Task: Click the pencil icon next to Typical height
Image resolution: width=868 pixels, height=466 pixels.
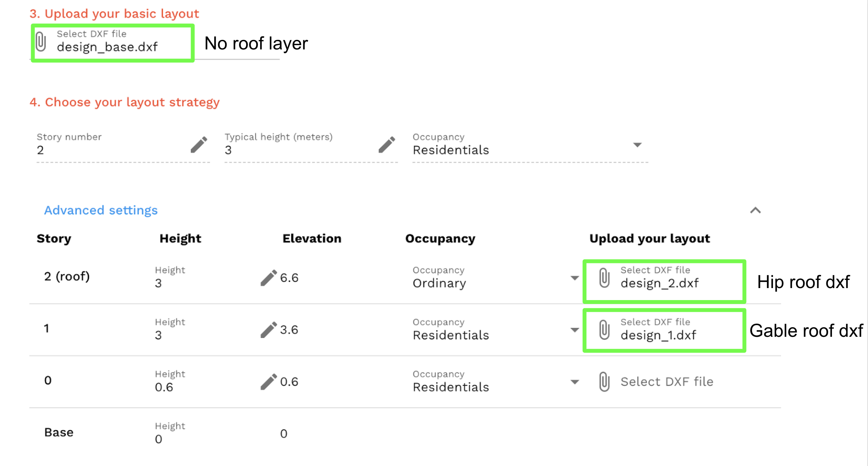Action: pyautogui.click(x=387, y=145)
